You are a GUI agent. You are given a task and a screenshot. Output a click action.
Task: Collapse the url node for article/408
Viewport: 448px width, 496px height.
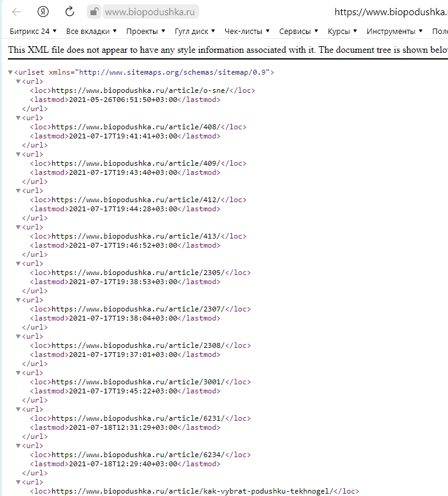pos(18,118)
